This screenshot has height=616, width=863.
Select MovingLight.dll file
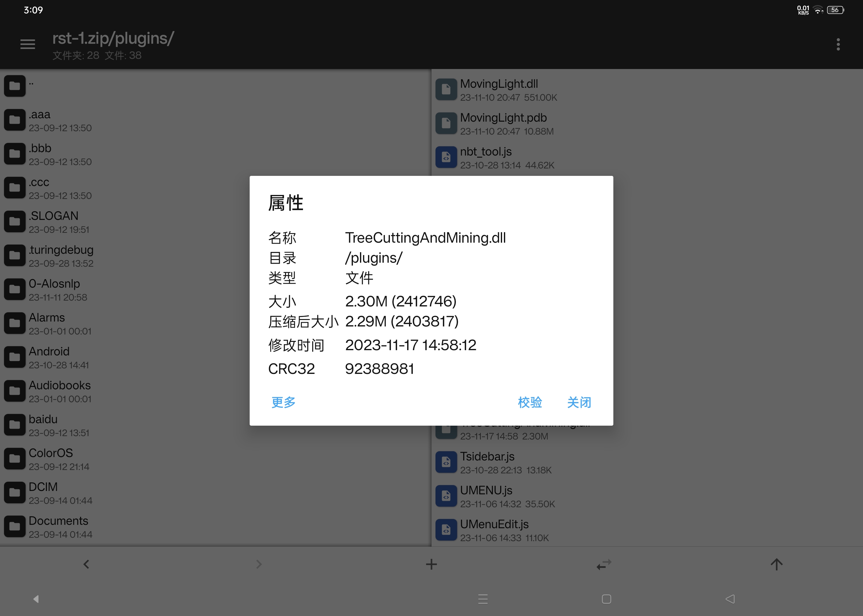pyautogui.click(x=648, y=90)
